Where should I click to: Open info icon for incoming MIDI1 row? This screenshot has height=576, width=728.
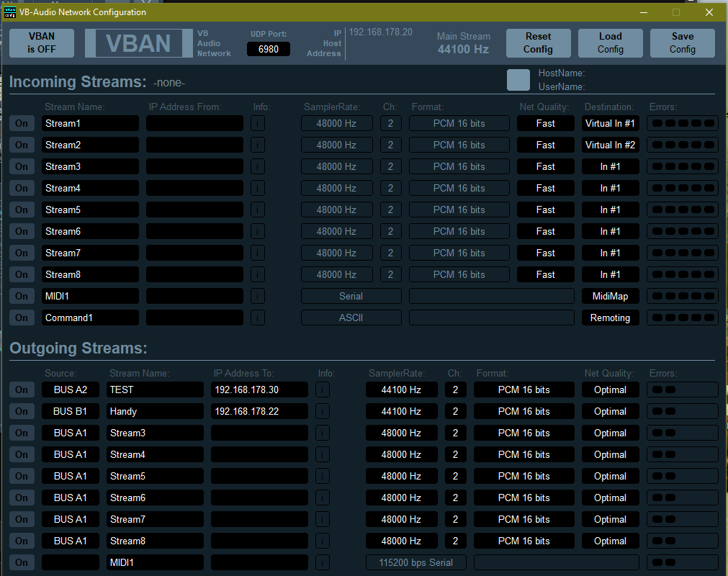coord(258,296)
